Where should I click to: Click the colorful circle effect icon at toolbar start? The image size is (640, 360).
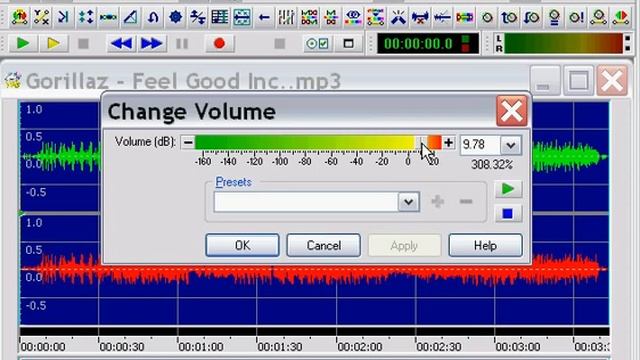click(x=19, y=17)
